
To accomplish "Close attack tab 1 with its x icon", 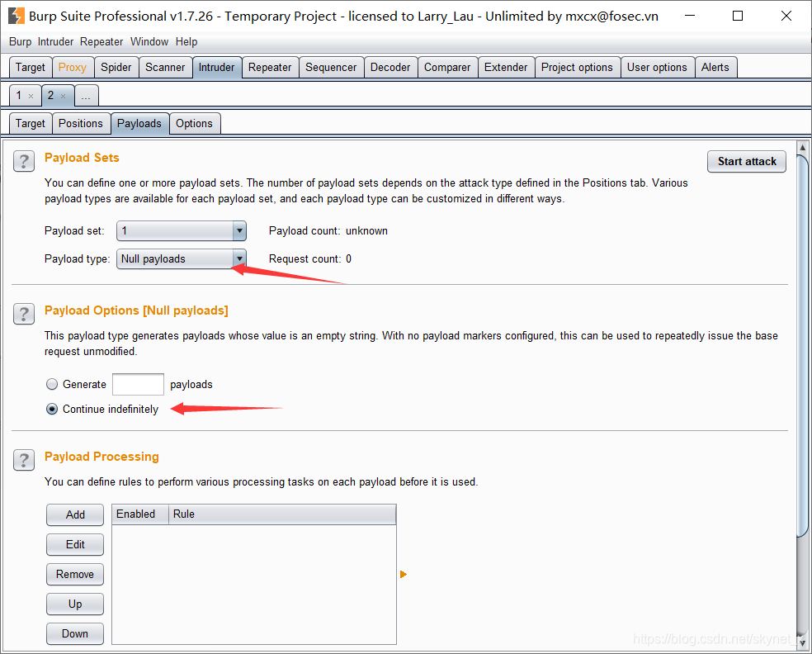I will point(31,97).
